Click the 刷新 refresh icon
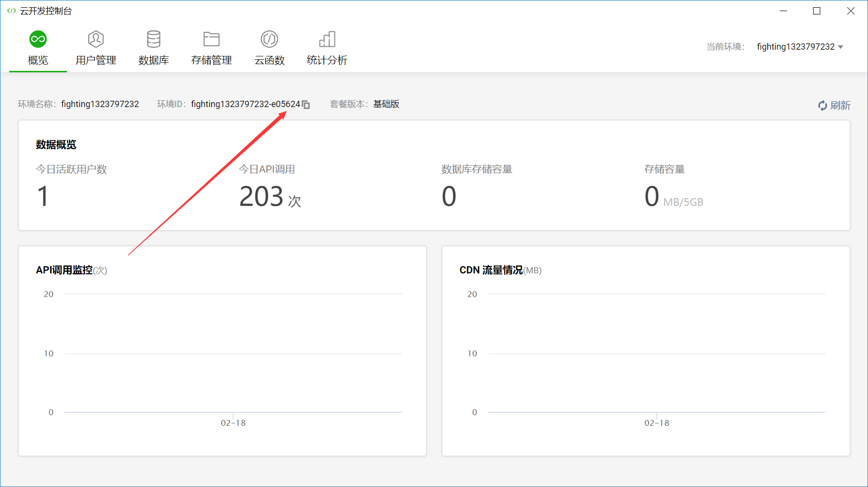Viewport: 868px width, 487px height. pyautogui.click(x=822, y=106)
